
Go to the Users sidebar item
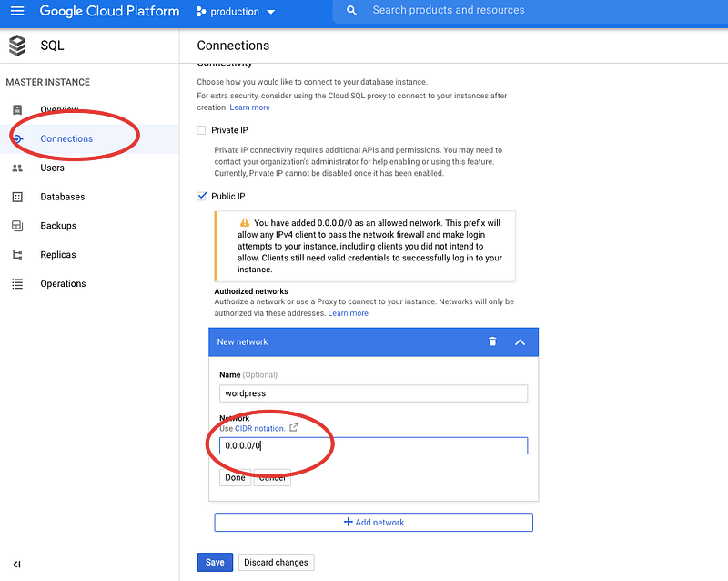52,168
